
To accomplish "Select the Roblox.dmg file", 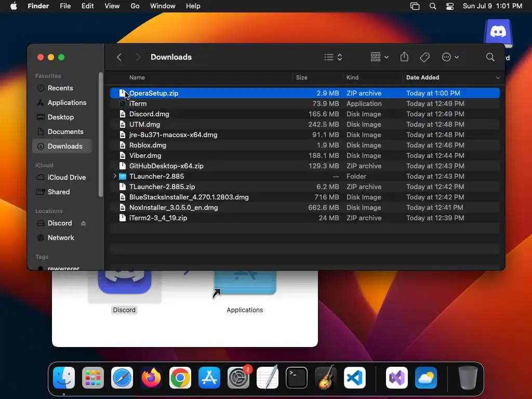I will click(x=304, y=145).
